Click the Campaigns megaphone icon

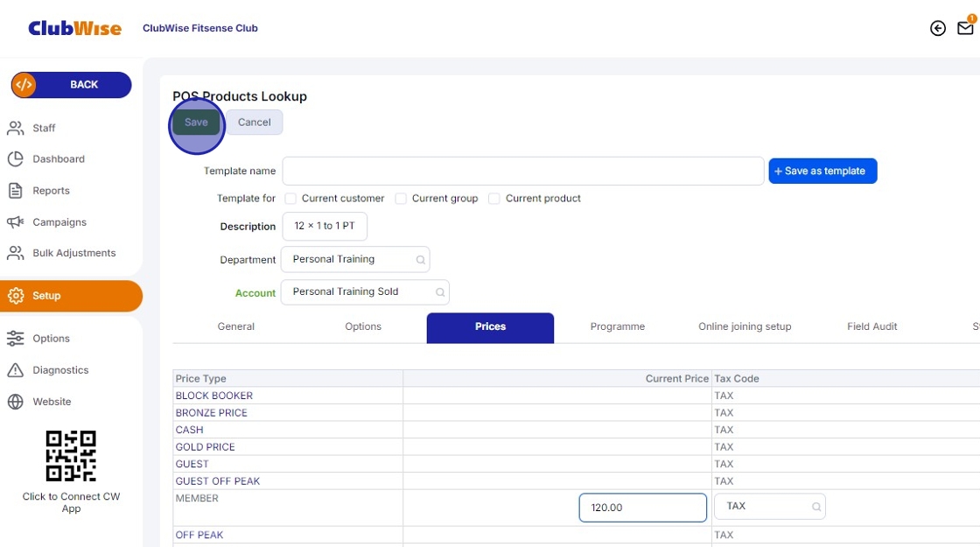[16, 222]
